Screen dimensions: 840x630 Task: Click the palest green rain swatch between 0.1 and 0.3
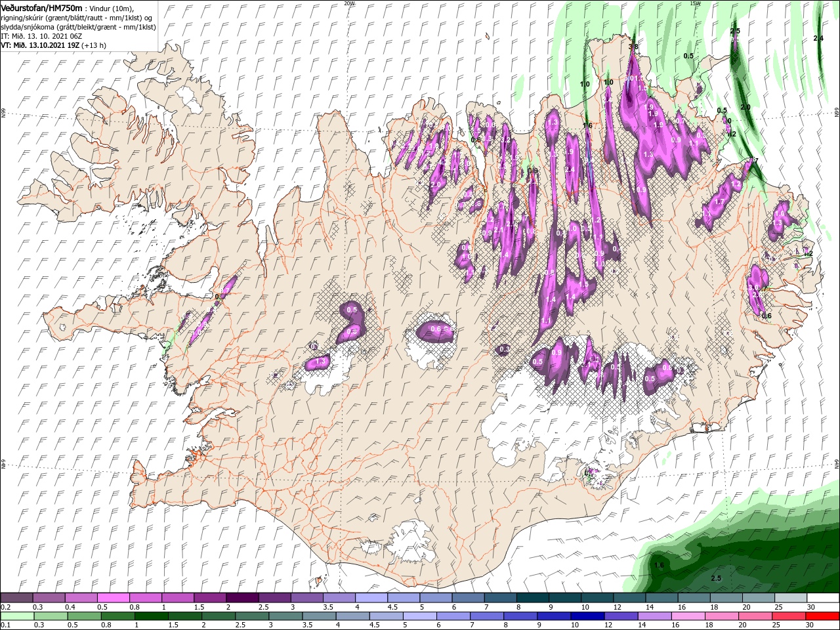pos(16,616)
